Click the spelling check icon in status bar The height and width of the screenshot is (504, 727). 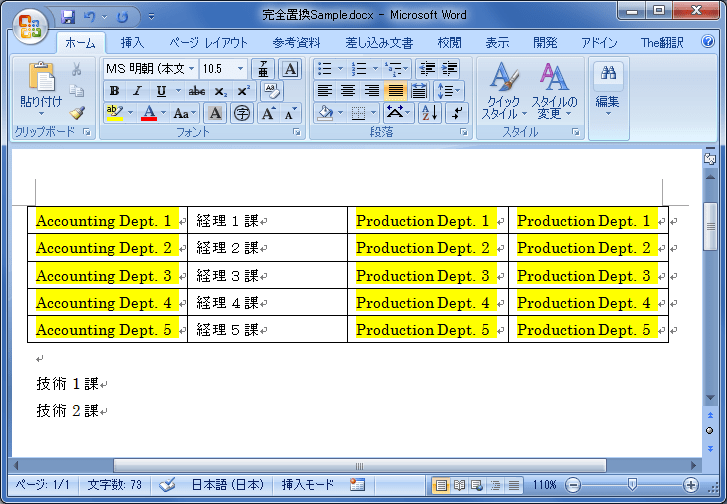(x=167, y=484)
